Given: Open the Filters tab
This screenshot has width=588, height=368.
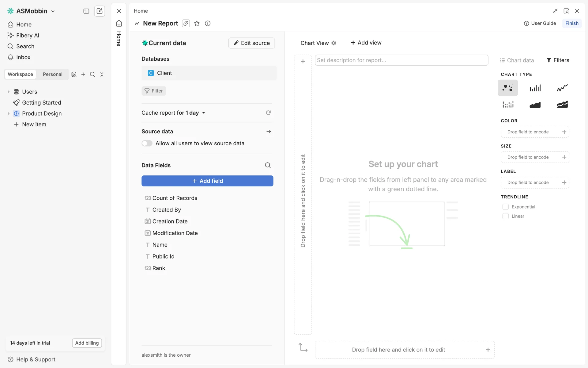Looking at the screenshot, I should [x=558, y=60].
